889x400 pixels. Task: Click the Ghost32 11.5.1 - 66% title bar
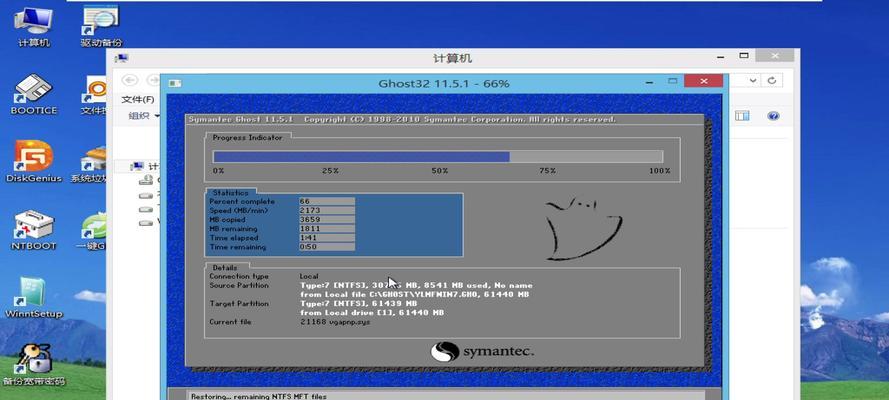tap(443, 83)
